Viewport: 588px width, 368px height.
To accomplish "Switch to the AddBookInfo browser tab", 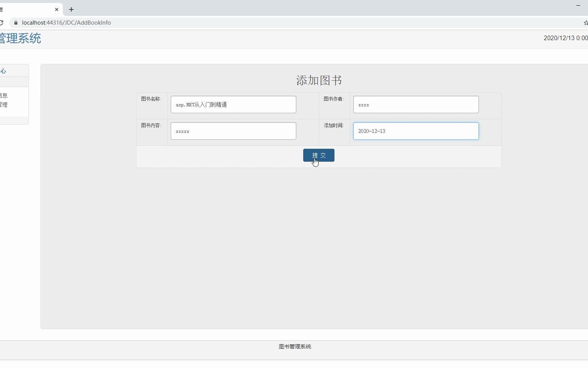I will click(x=27, y=10).
